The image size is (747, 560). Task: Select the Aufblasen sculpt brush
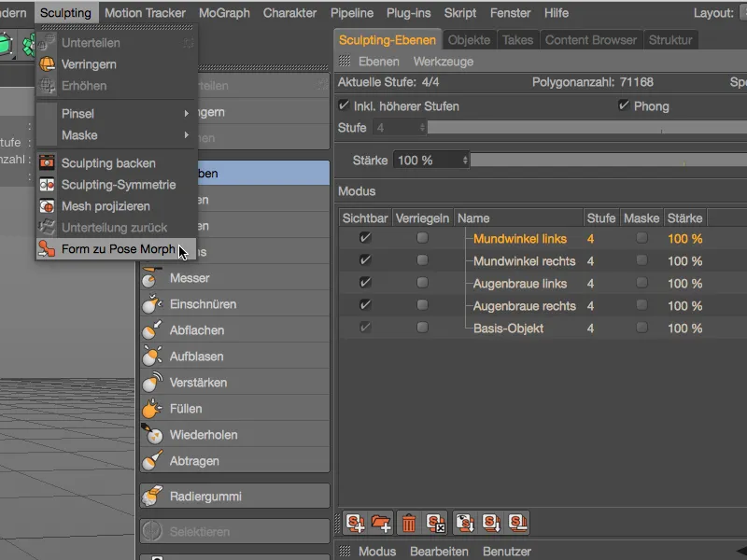235,357
